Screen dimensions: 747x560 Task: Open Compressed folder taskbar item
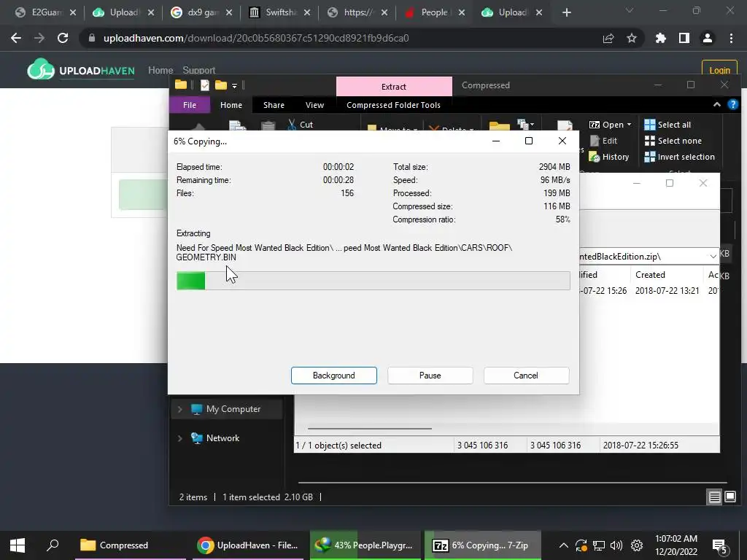coord(130,545)
